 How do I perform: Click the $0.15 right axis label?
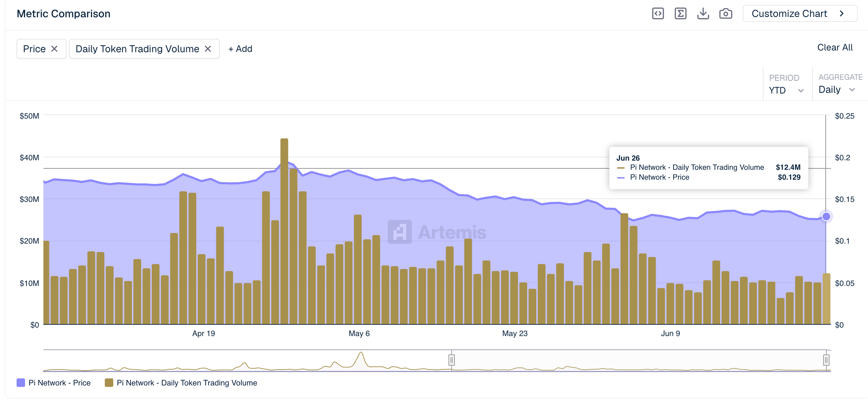pos(845,199)
